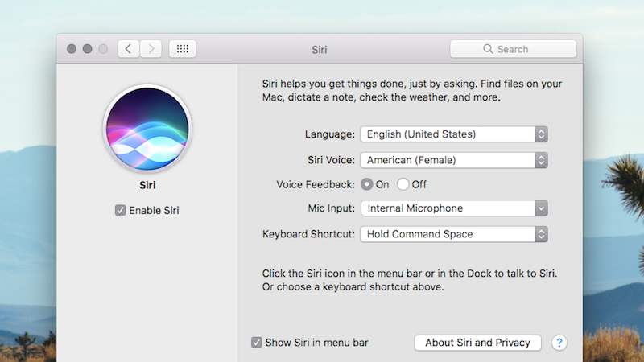644x362 pixels.
Task: Click the forward arrow navigation button
Action: point(151,49)
